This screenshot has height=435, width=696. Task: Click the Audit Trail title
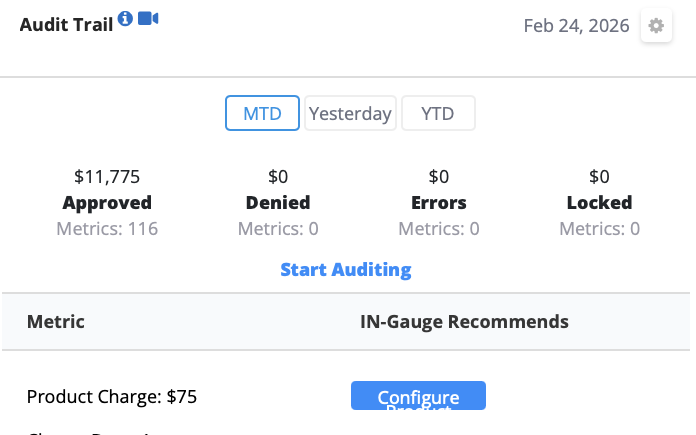coord(66,22)
